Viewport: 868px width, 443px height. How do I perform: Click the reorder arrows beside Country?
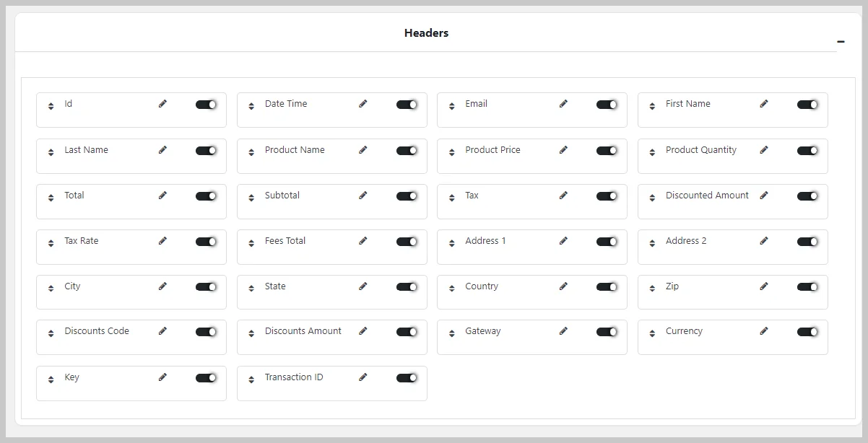[x=452, y=289]
